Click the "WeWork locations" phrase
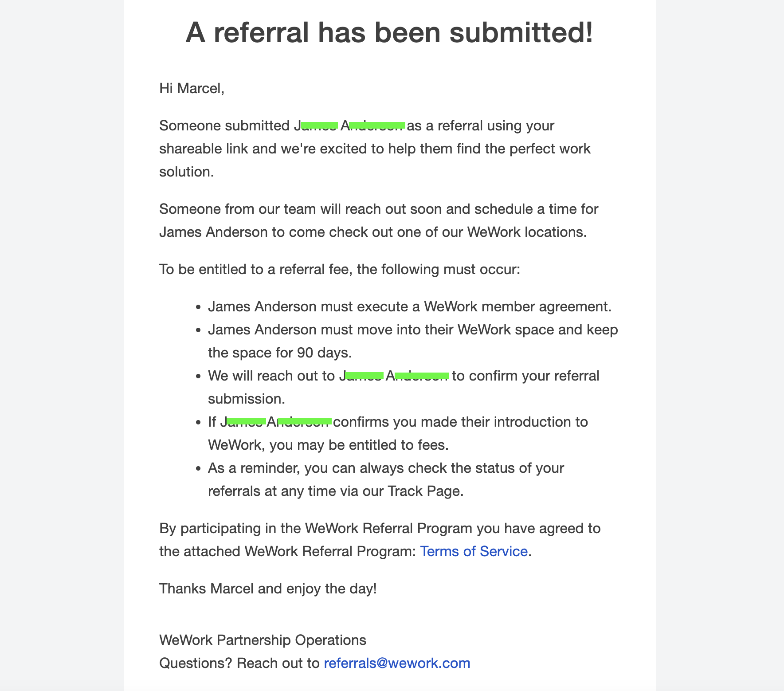This screenshot has height=691, width=784. point(527,232)
